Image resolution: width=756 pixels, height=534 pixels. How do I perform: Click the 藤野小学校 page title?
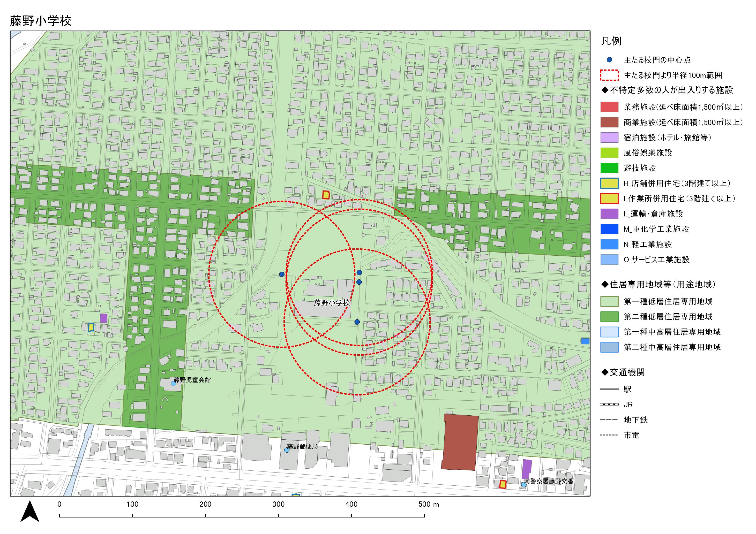41,21
